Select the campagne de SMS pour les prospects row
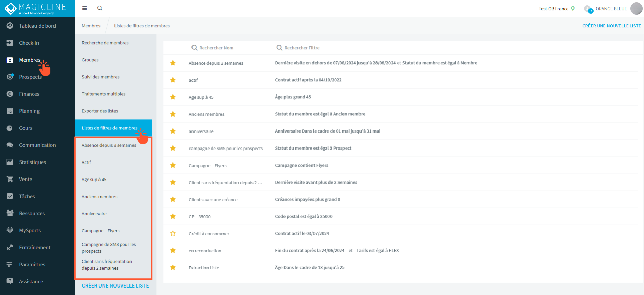 point(400,148)
